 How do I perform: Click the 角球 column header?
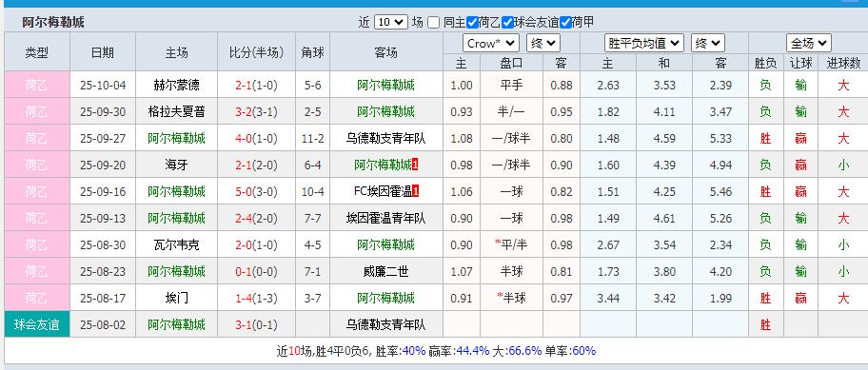(313, 52)
